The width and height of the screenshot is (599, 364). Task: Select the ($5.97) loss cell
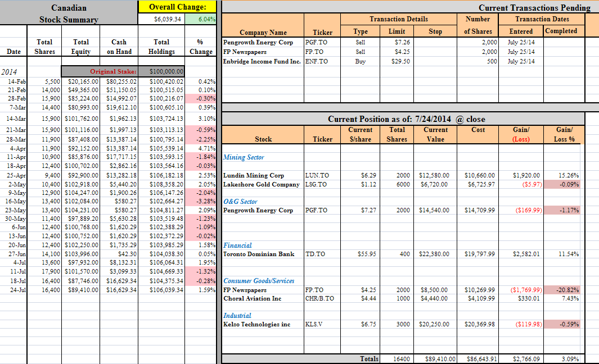[x=521, y=184]
